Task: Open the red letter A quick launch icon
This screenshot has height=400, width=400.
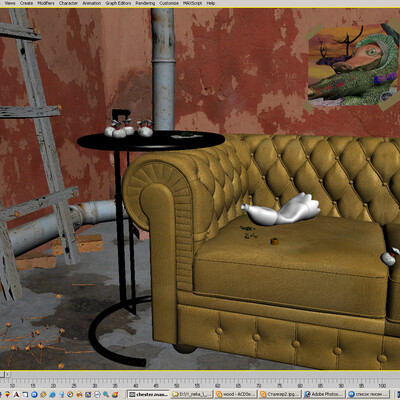Action: 16,394
